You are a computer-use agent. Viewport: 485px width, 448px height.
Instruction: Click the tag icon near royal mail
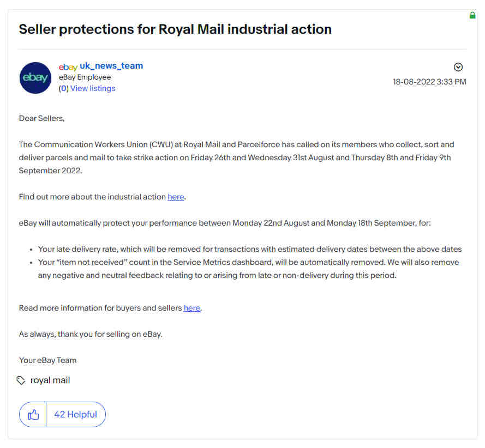[21, 380]
